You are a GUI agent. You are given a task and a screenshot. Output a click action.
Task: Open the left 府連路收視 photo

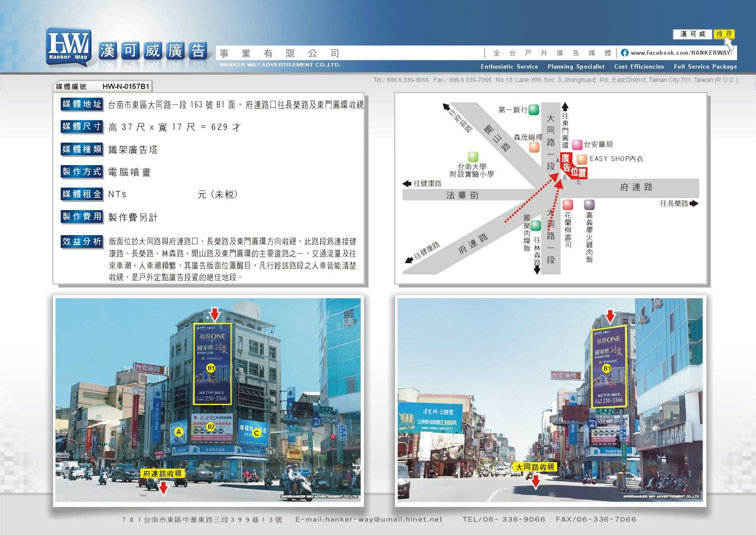[208, 400]
